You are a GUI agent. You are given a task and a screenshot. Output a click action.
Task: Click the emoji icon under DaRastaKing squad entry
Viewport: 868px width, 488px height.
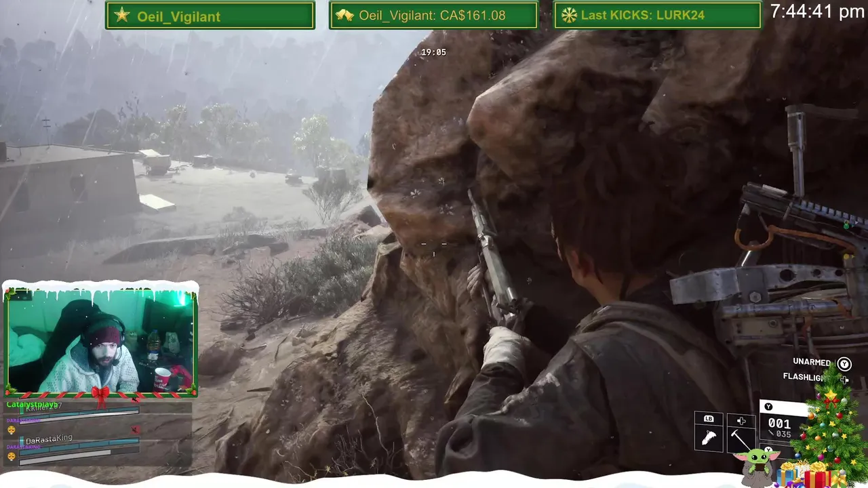(11, 457)
